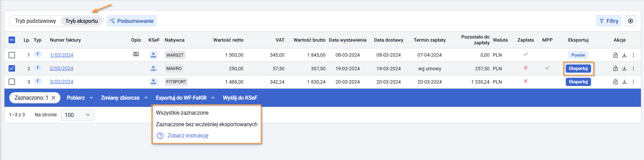Click Wyślij do KSeF in the blue bar
Screen dimensions: 644x160
point(240,98)
